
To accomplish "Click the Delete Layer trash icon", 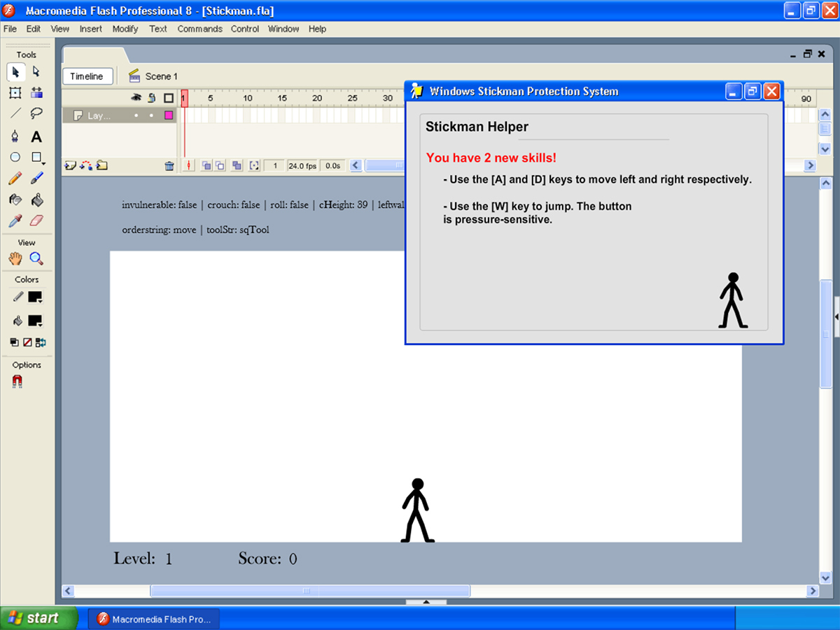I will pos(169,166).
